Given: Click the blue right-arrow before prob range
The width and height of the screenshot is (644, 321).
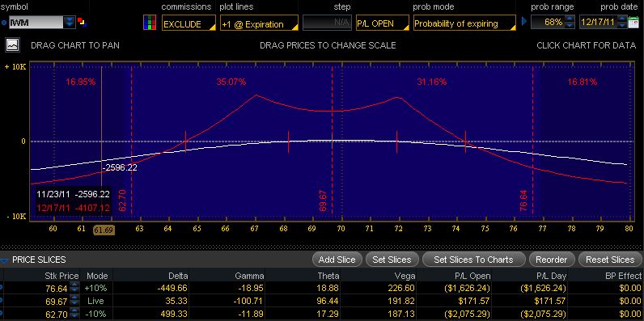Looking at the screenshot, I should [x=524, y=21].
